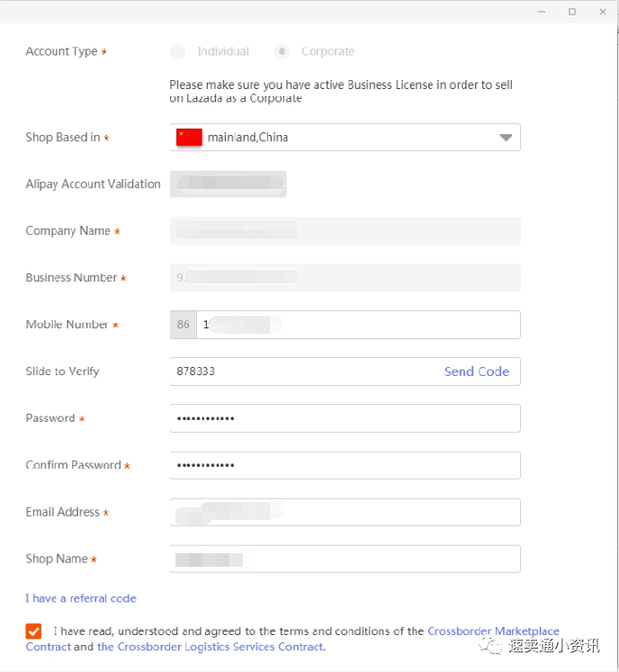
Task: Close the registration window
Action: click(x=603, y=12)
